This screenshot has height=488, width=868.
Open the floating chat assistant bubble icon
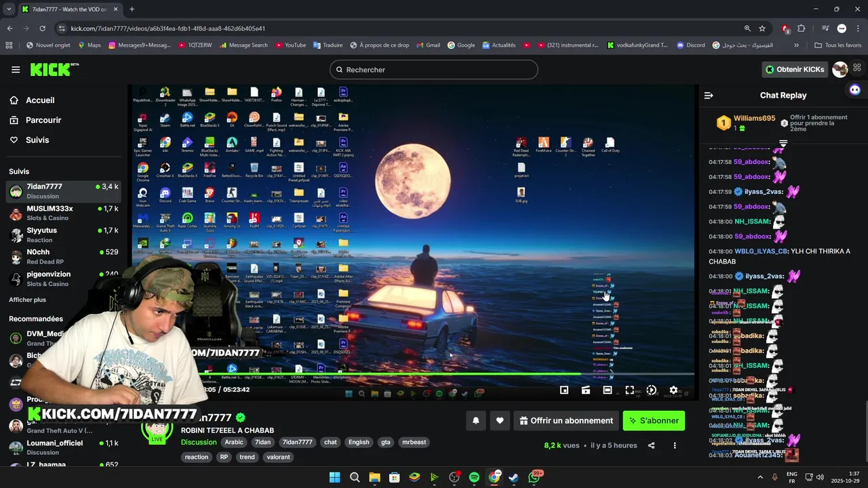pyautogui.click(x=854, y=89)
